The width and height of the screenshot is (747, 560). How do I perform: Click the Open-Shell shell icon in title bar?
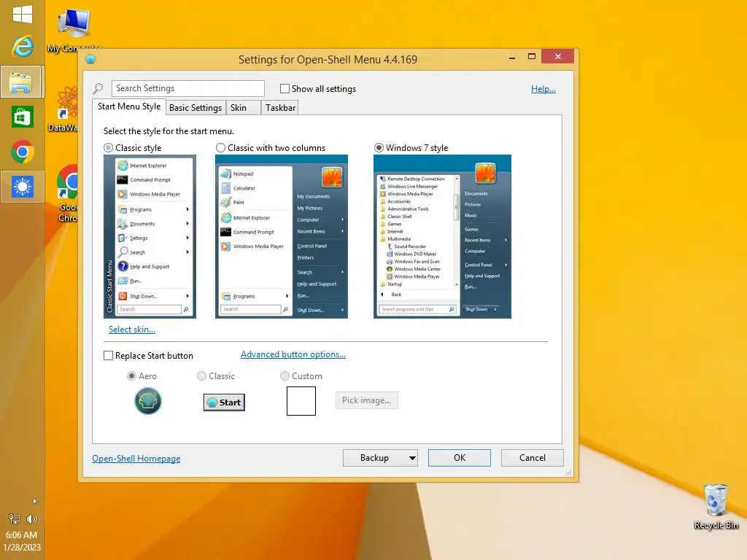coord(90,59)
